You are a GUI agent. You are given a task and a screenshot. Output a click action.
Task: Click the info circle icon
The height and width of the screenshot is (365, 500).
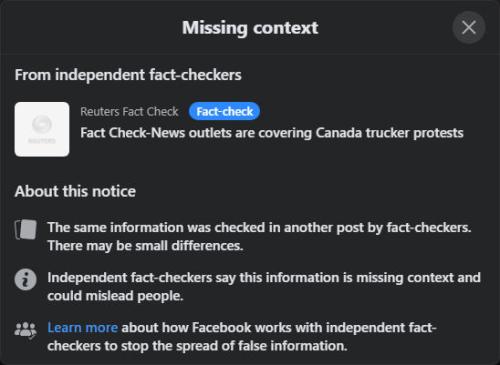pos(25,279)
